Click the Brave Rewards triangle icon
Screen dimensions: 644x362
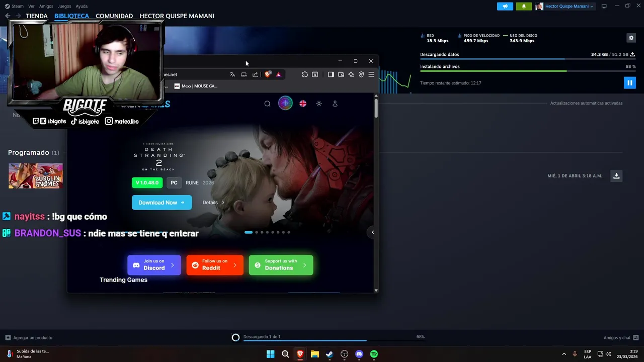pos(278,74)
